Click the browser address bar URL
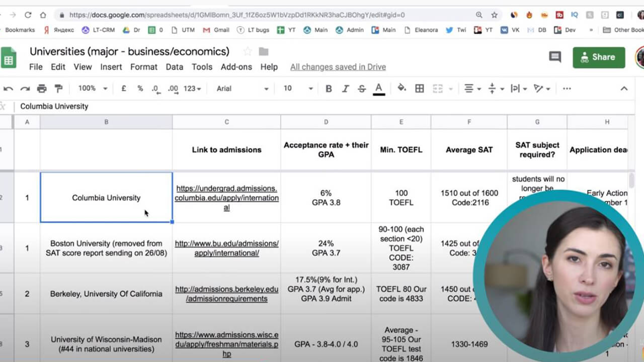The width and height of the screenshot is (644, 362). click(x=237, y=15)
